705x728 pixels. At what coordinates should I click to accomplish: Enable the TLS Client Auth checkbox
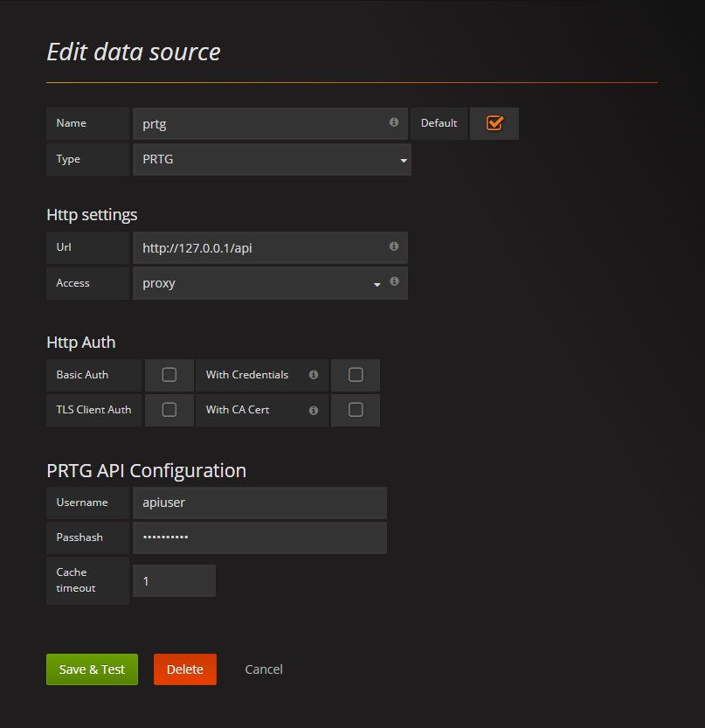tap(169, 410)
